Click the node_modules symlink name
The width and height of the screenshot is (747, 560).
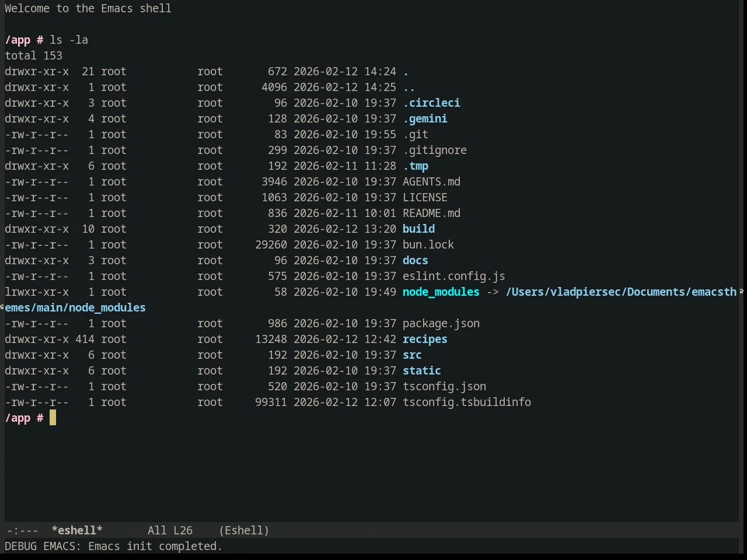pos(441,292)
